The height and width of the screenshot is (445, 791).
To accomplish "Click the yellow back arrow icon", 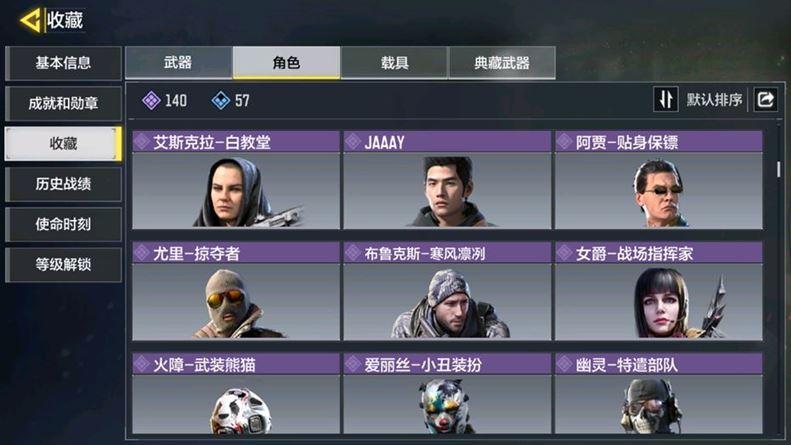I will pos(30,21).
